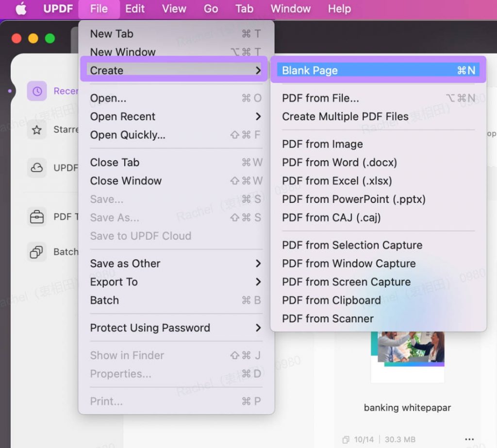Open the Edit menu in menu bar

(x=135, y=9)
